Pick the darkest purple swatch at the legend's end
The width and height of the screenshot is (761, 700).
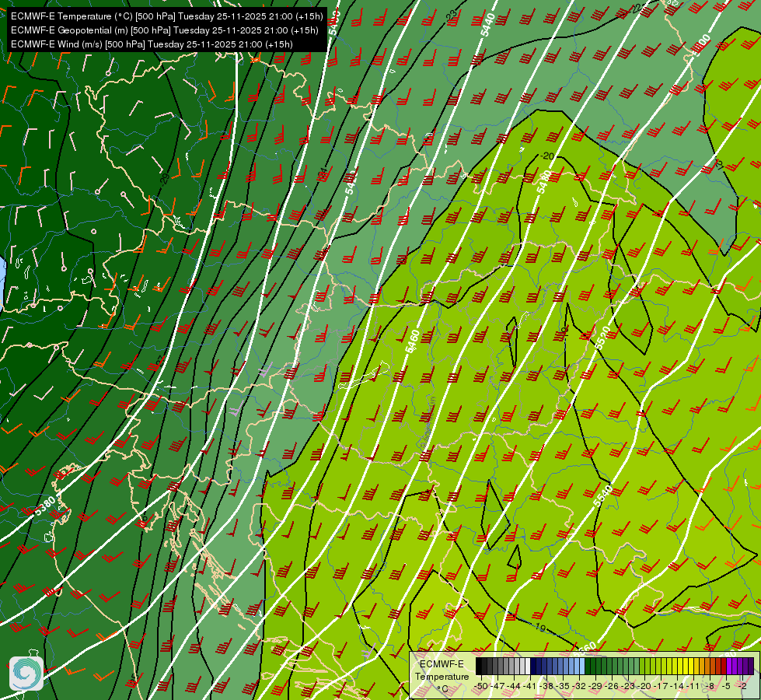[752, 666]
